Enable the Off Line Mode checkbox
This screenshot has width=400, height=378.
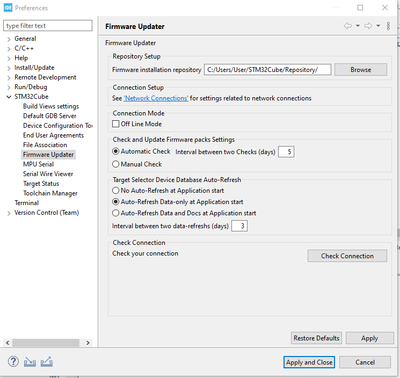pos(116,124)
